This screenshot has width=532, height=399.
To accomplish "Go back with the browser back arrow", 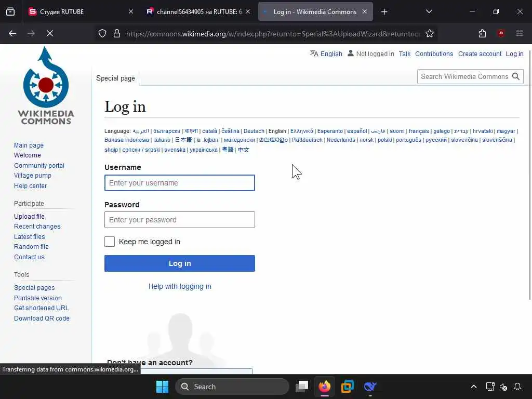I will click(12, 33).
